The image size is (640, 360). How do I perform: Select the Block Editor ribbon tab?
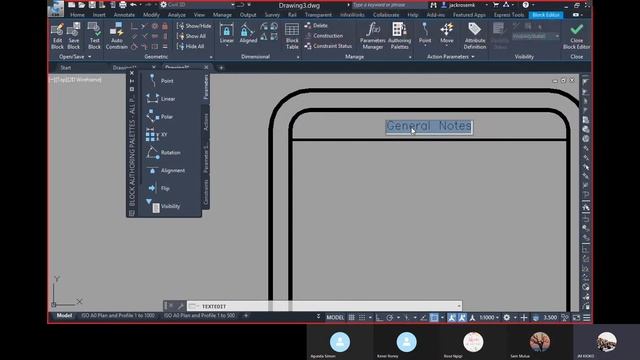[x=546, y=15]
